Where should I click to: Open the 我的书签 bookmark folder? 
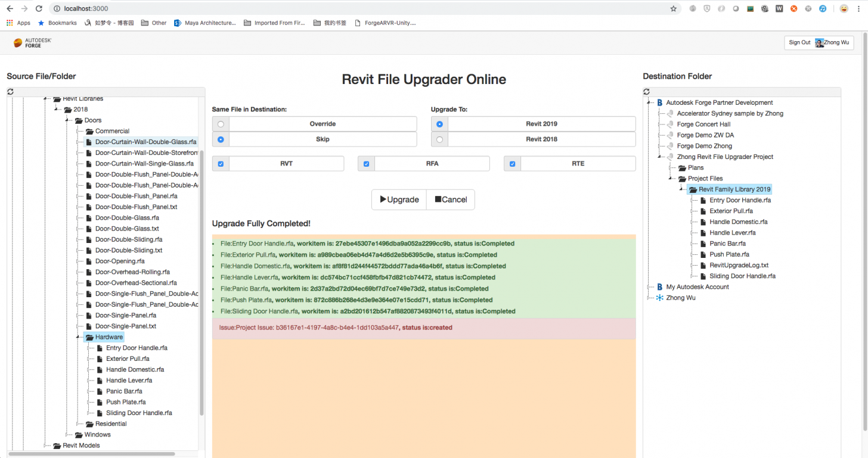330,23
